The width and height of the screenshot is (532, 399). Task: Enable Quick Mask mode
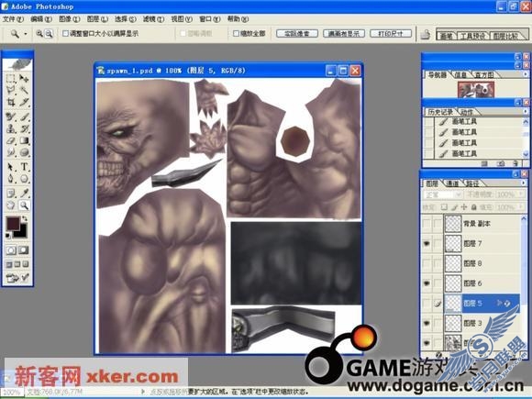[24, 250]
